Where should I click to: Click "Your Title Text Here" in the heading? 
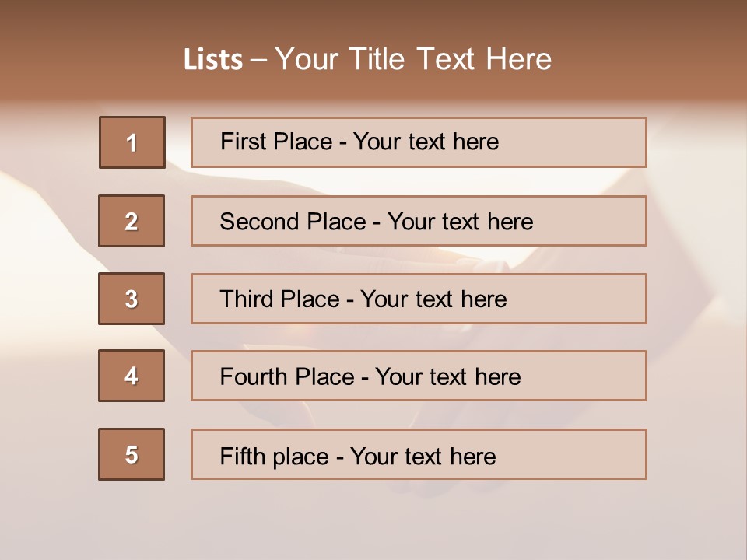coord(413,59)
